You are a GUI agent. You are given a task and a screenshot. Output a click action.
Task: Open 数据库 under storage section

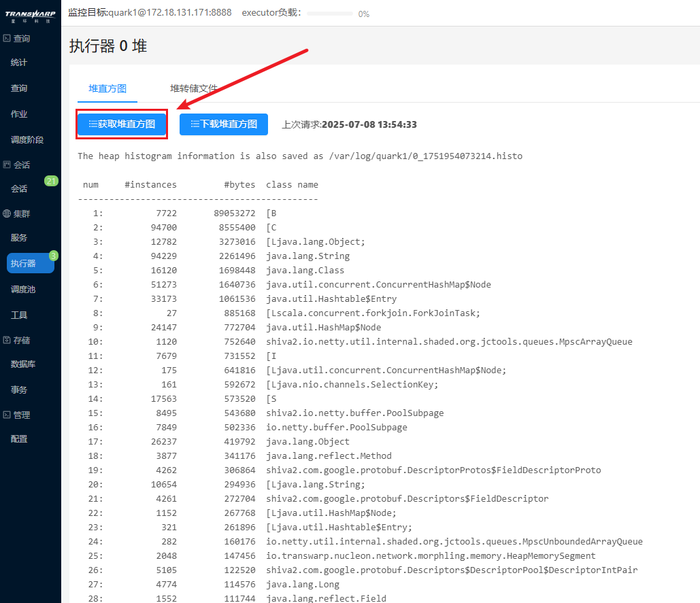pyautogui.click(x=23, y=364)
